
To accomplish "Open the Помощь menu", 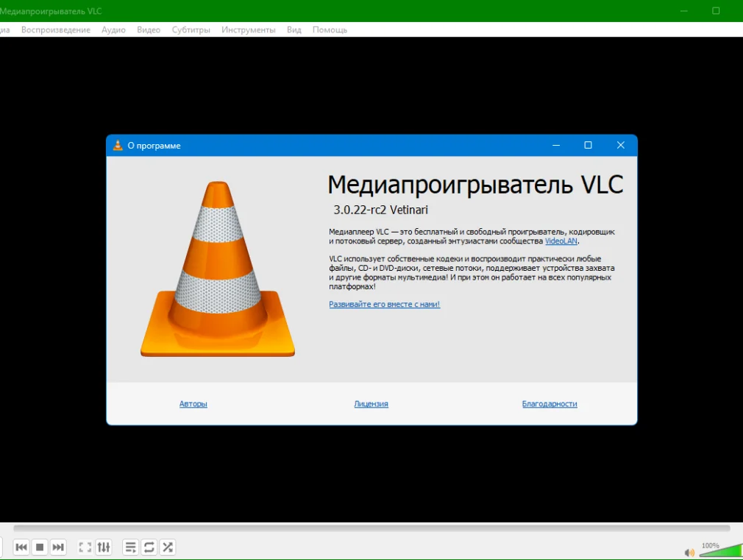I will (x=330, y=30).
